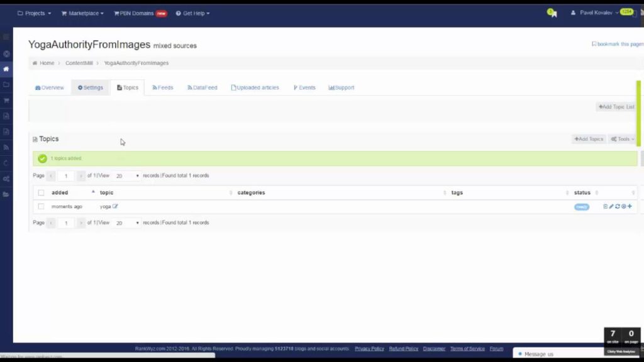This screenshot has width=644, height=362.
Task: Check the yoga topic row checkbox
Action: [41, 206]
